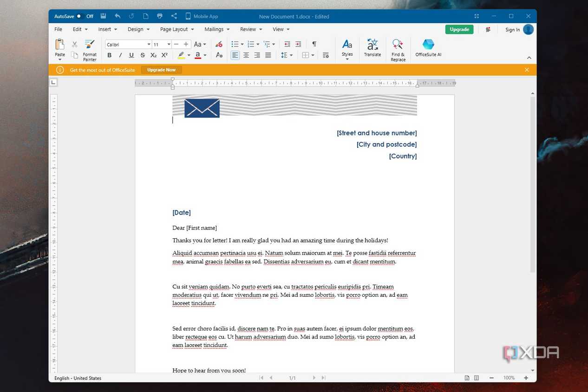Collapse the ribbon with chevron
The width and height of the screenshot is (588, 392).
click(529, 58)
